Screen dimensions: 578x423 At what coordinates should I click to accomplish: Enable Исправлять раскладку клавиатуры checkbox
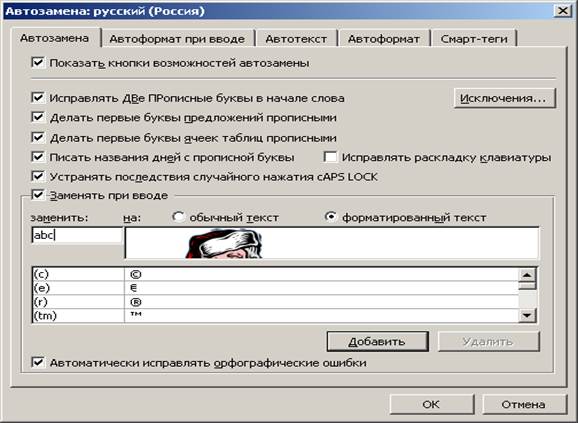coord(330,157)
